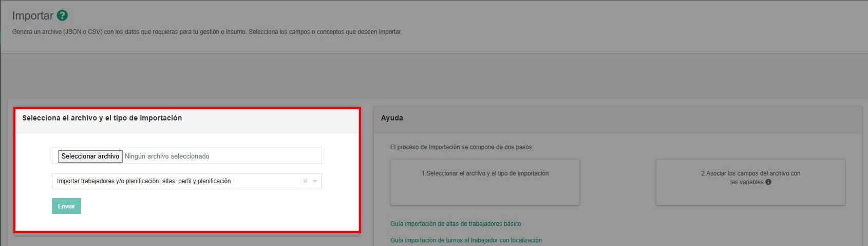Click the Ningún archivo seleccionado label
Viewport: 868px width, 246px height.
click(x=167, y=156)
